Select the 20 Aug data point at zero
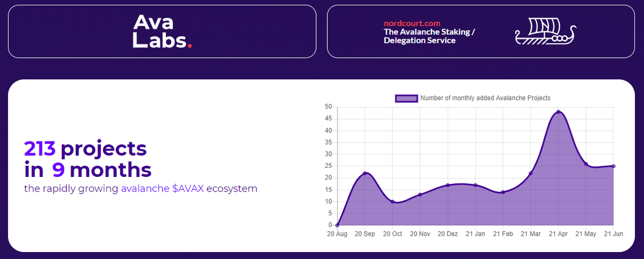Image resolution: width=644 pixels, height=259 pixels. tap(337, 225)
